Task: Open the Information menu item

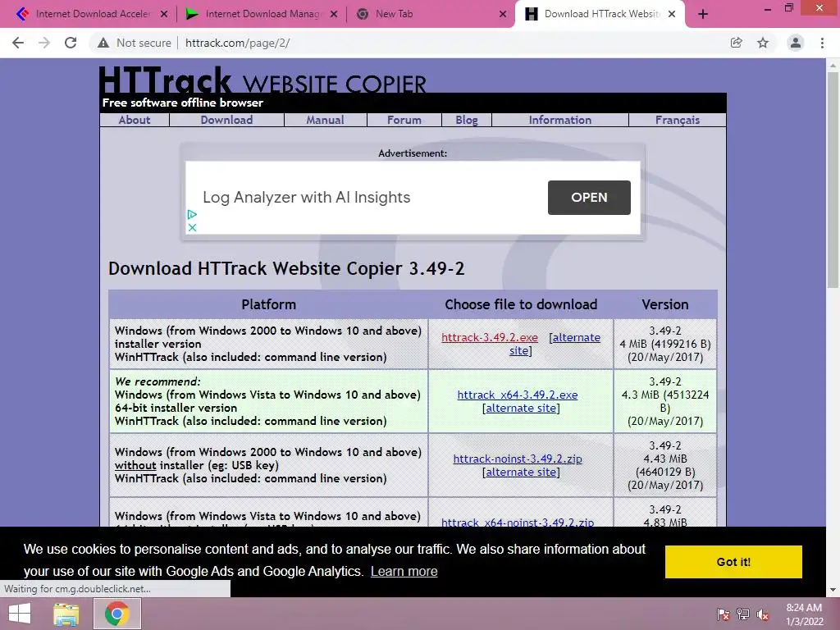Action: click(x=559, y=120)
